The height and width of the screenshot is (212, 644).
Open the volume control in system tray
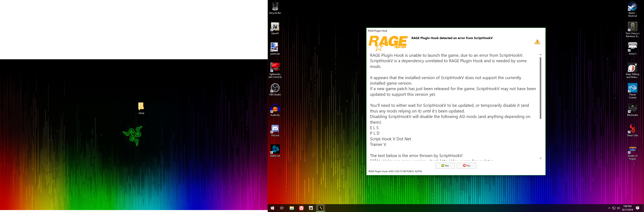coord(618,208)
